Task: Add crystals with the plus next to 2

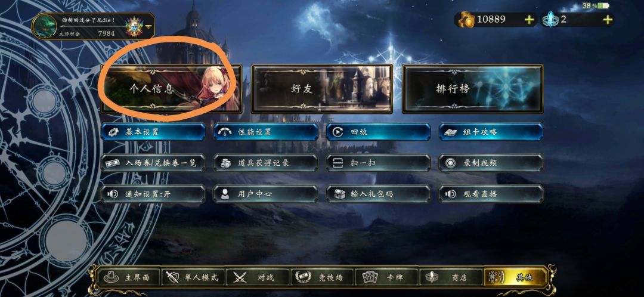Action: [607, 20]
